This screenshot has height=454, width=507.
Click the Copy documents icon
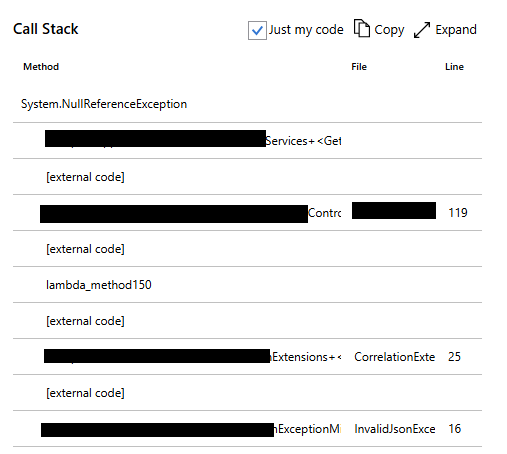[x=362, y=28]
